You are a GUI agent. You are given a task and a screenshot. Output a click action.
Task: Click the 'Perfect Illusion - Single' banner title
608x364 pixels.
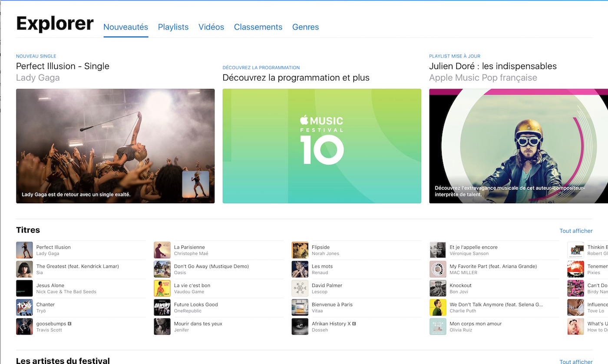[x=63, y=66]
